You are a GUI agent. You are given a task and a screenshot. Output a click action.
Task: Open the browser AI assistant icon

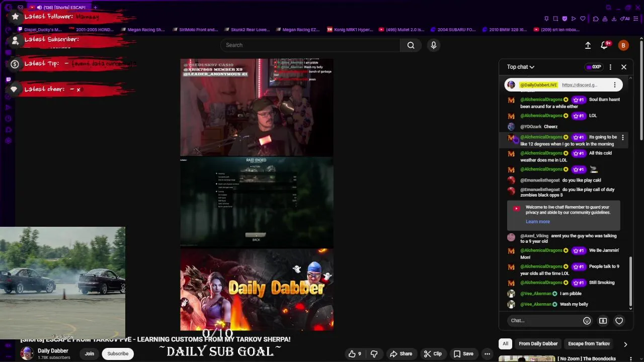click(x=626, y=19)
